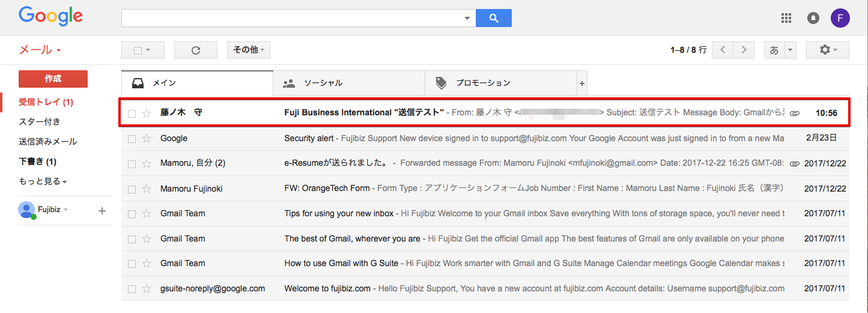Refresh the inbox with the reload icon
This screenshot has height=313, width=868.
195,50
